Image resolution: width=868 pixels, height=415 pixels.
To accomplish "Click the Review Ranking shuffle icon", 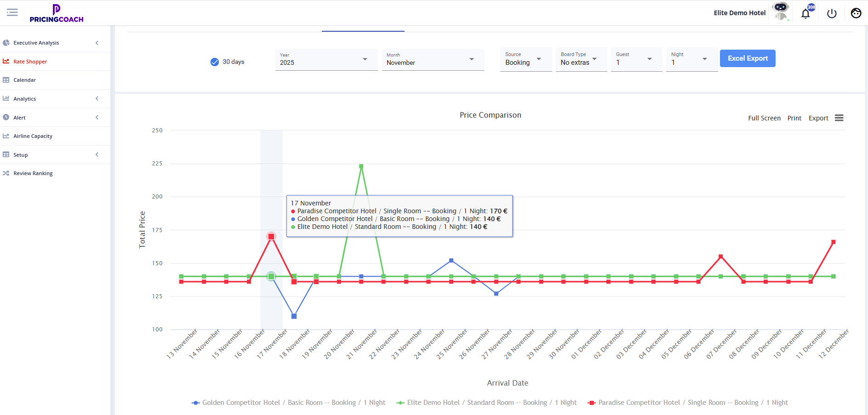I will click(6, 173).
